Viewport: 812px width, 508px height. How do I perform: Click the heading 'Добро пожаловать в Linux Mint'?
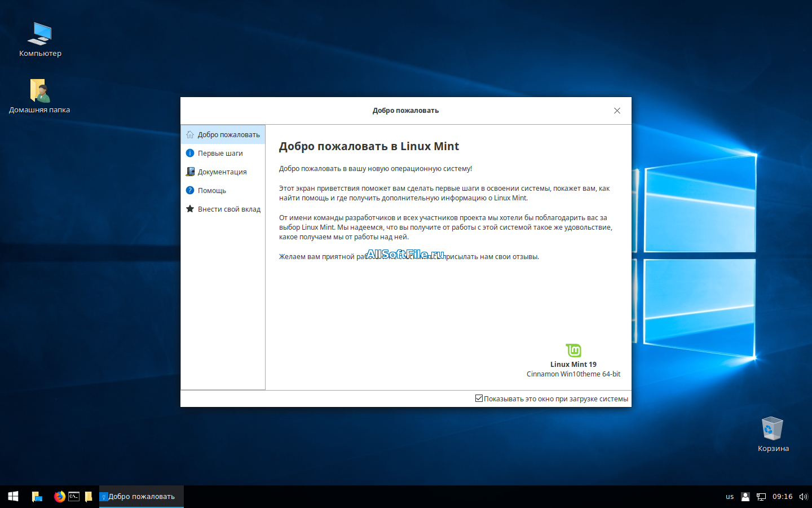[369, 146]
